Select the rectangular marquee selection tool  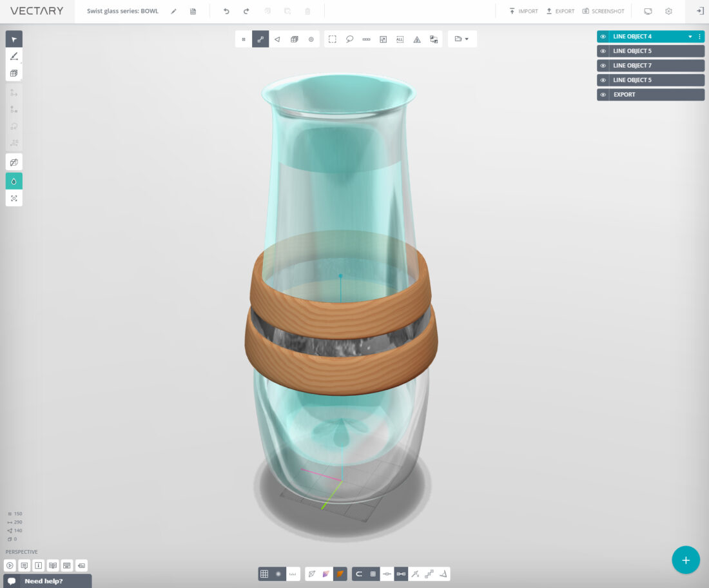[333, 39]
